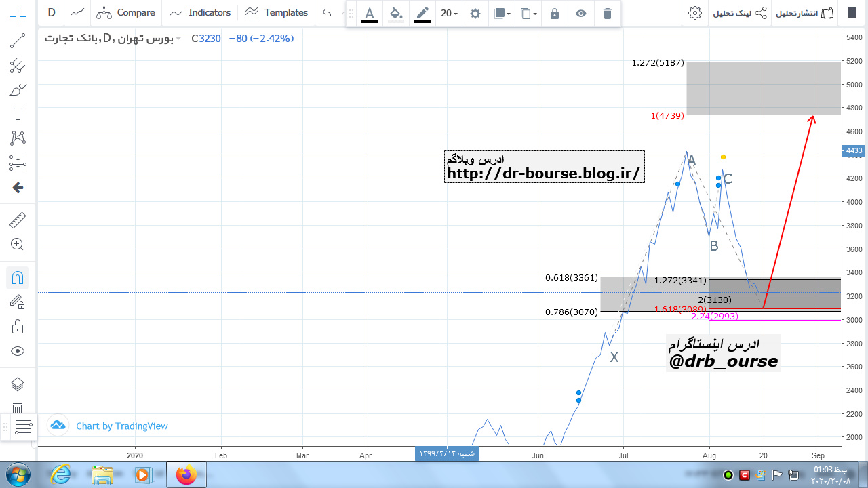
Task: Choose the text annotation tool
Action: click(18, 114)
